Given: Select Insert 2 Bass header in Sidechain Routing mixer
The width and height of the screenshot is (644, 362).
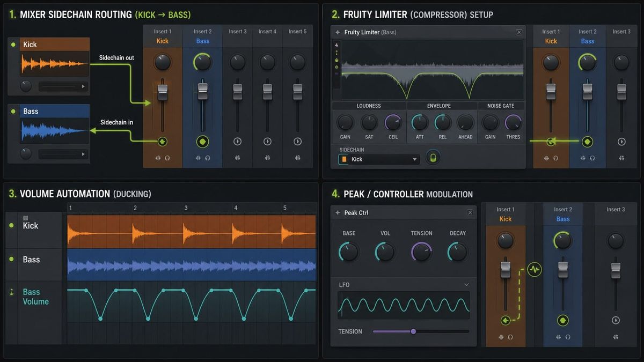Looking at the screenshot, I should point(202,36).
